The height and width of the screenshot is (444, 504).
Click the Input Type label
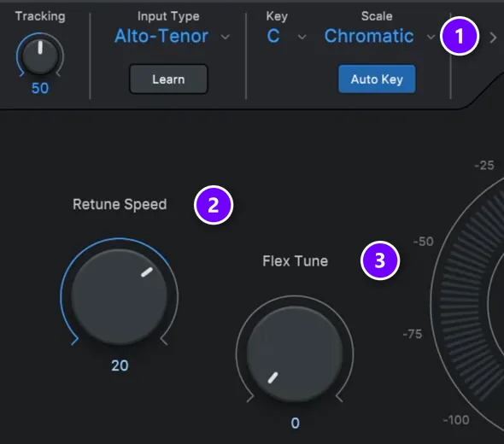[x=168, y=16]
